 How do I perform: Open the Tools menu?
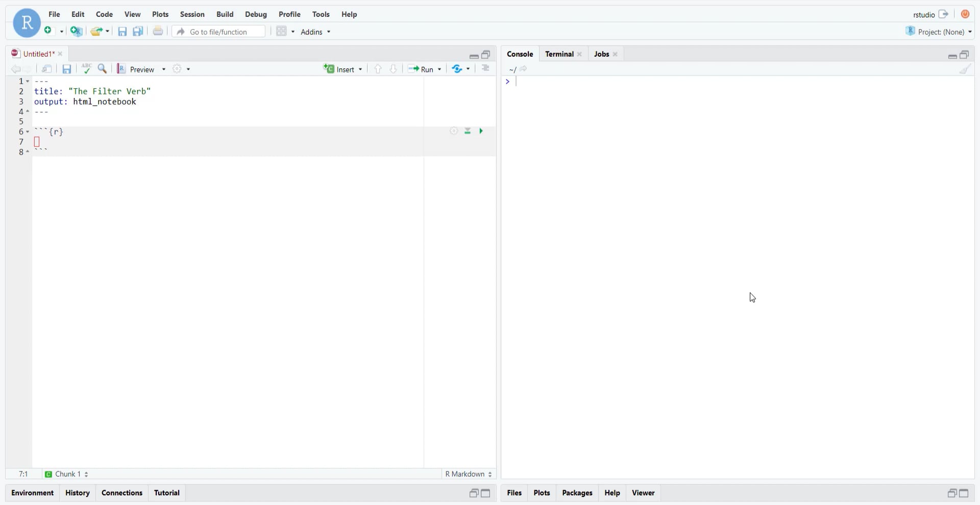(321, 14)
